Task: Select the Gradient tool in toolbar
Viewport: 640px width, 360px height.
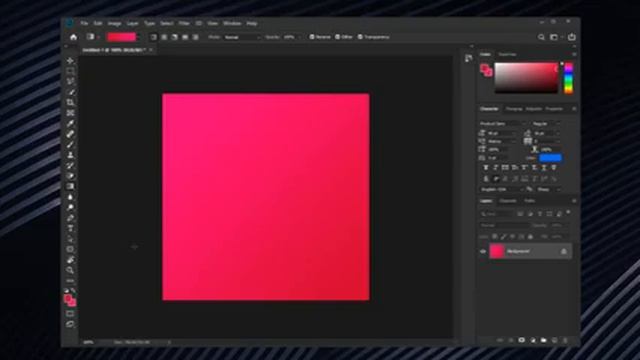Action: (x=70, y=187)
